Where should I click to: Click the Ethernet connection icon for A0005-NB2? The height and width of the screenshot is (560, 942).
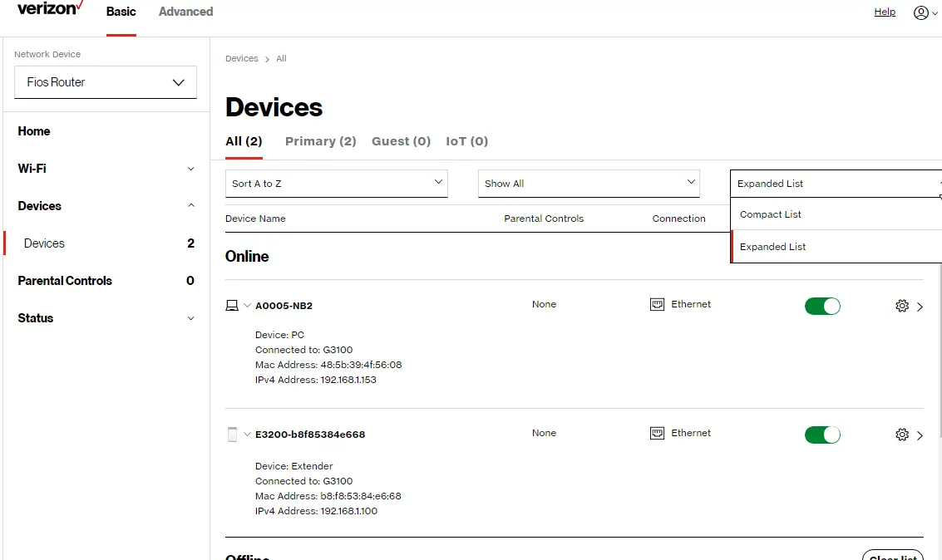pos(657,304)
